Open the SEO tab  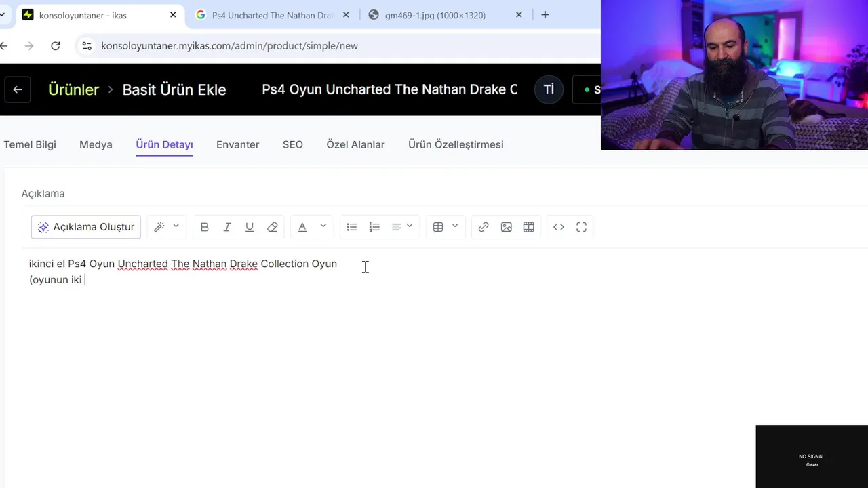(x=293, y=144)
